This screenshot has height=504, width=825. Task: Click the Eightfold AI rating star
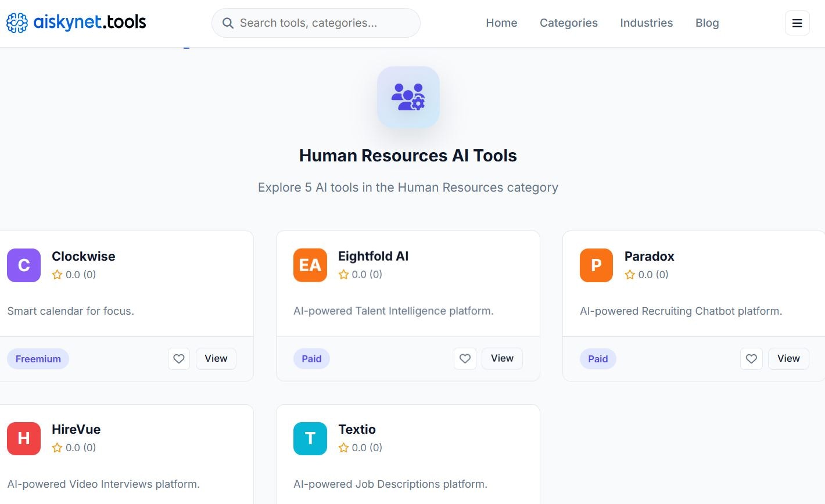[343, 275]
